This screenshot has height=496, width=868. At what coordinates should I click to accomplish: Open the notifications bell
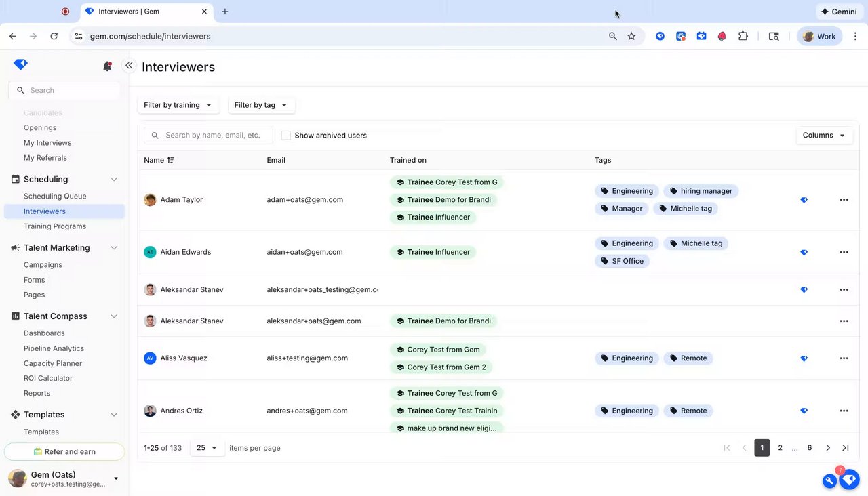pyautogui.click(x=107, y=66)
